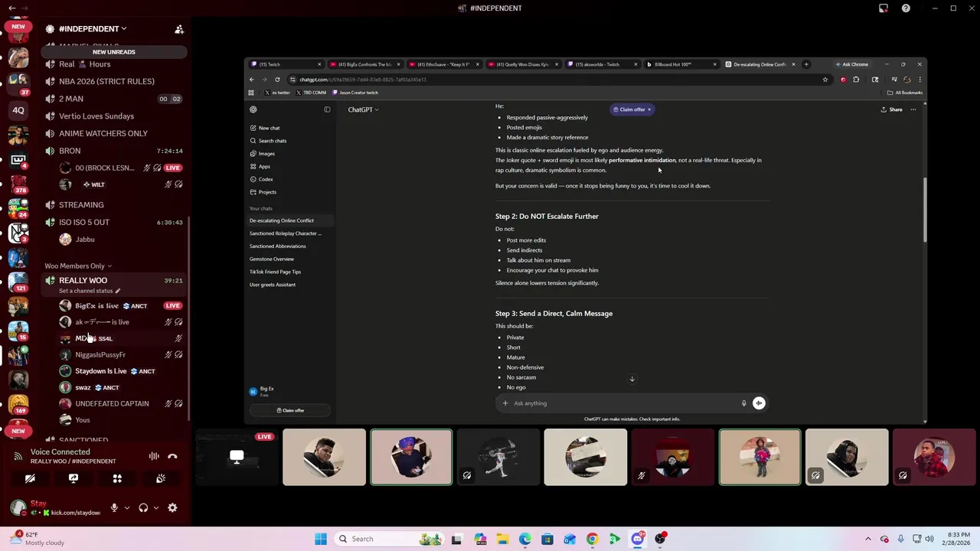
Task: Open Gemstone Overview chat
Action: coord(271,259)
